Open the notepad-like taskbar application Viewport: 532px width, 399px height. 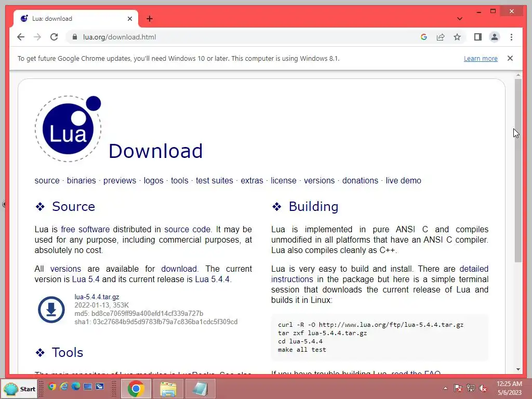(x=200, y=389)
